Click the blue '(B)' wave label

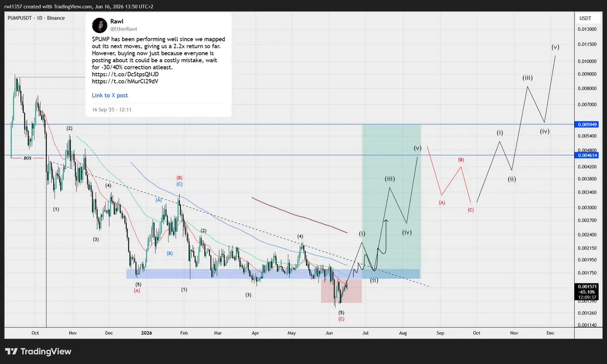coord(170,253)
